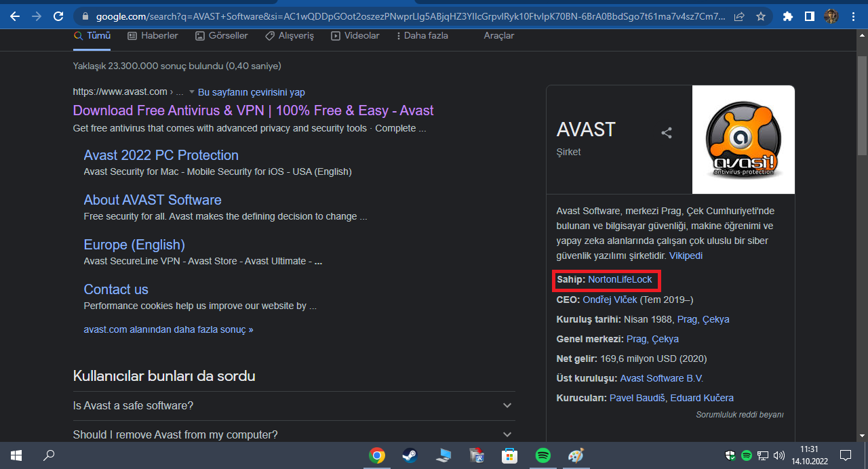Select the Tümü search tab
This screenshot has height=469, width=868.
[92, 35]
